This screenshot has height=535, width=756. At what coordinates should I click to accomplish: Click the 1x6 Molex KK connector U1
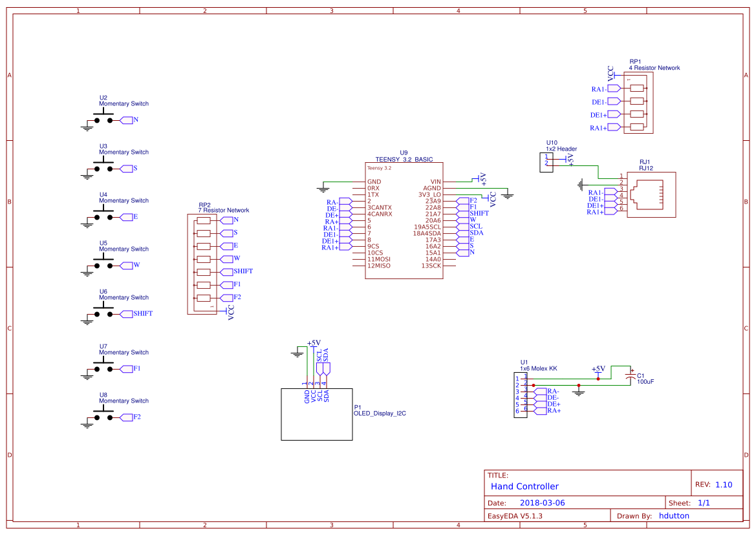point(519,394)
